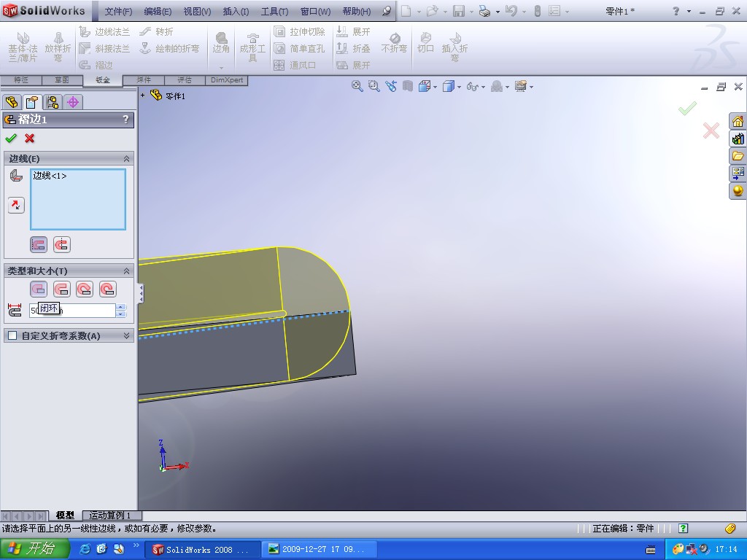Open the FeatureManager design tree tab
This screenshot has height=560, width=747.
coord(12,102)
